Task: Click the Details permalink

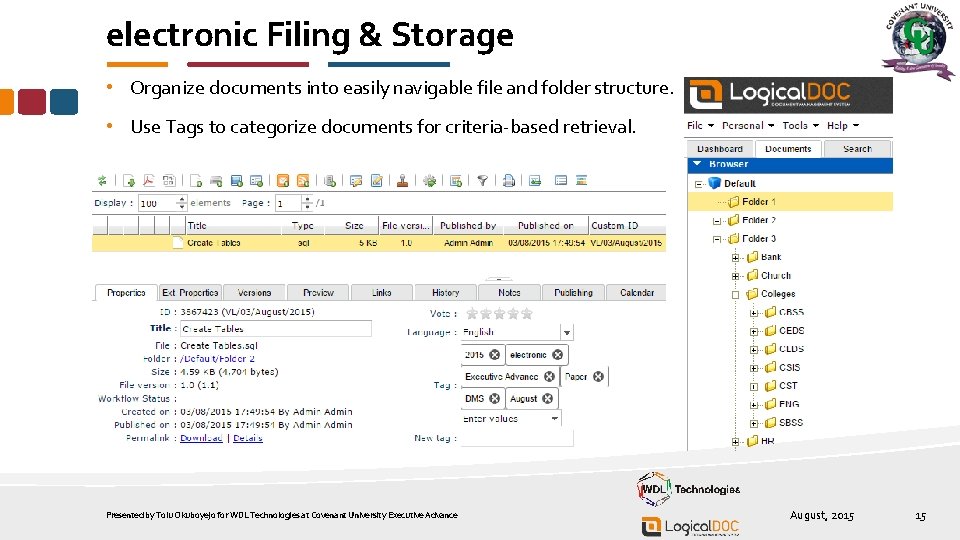Action: [248, 438]
